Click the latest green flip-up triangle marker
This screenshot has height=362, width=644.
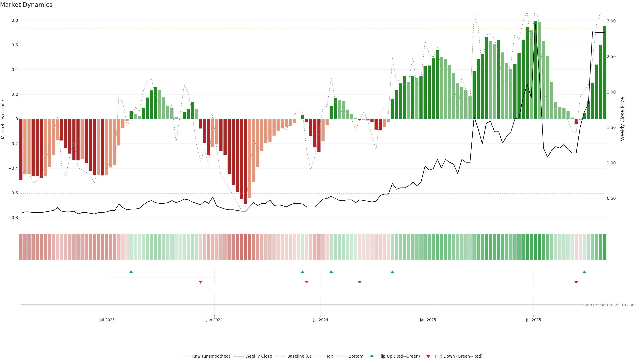[584, 272]
